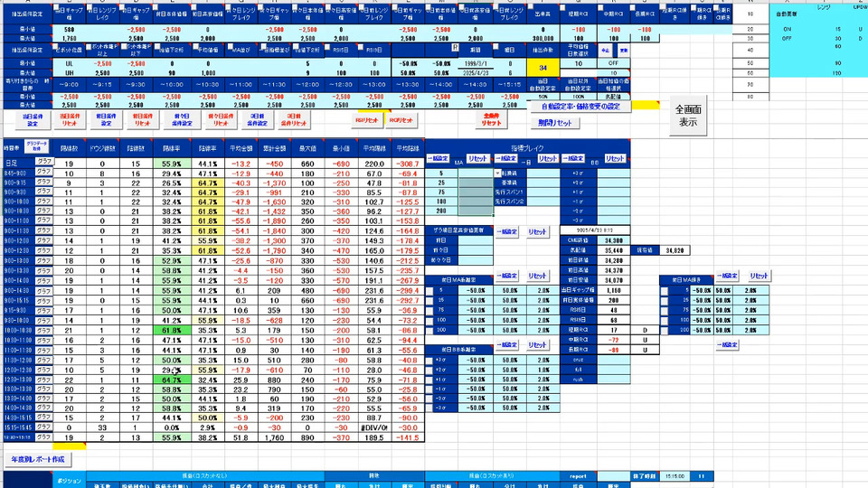Screen dimensions: 868x488
Task: Select the period start date 1999/3/1
Action: click(x=475, y=63)
